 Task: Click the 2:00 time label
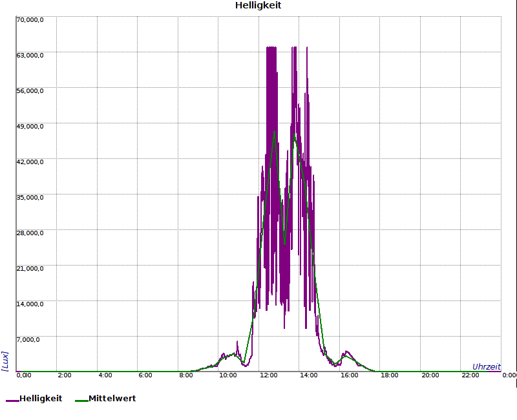(x=64, y=375)
